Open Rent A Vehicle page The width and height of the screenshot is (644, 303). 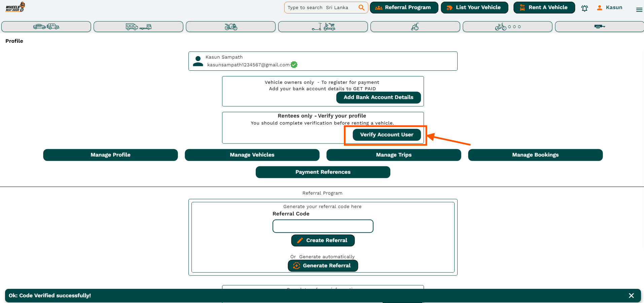tap(544, 7)
